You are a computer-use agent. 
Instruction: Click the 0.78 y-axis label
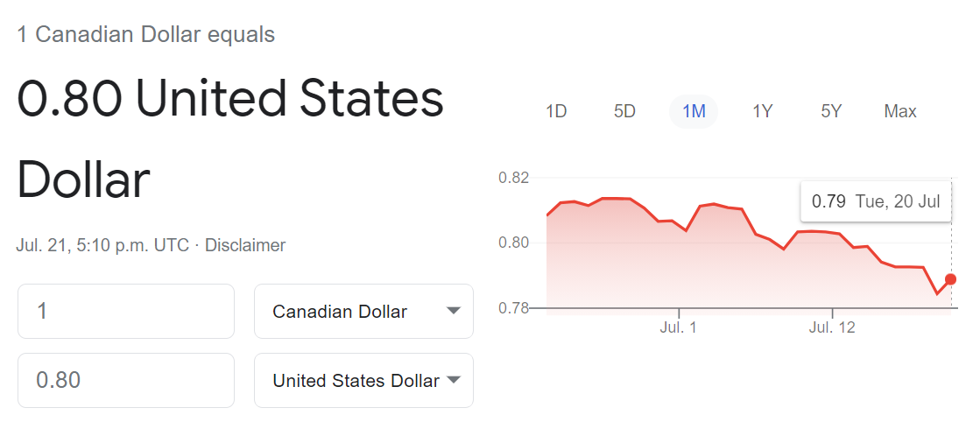tap(514, 307)
